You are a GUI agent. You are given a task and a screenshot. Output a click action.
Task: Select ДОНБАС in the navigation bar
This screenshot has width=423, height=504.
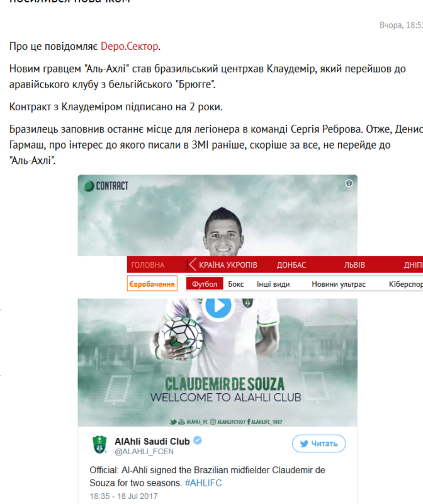click(x=291, y=265)
